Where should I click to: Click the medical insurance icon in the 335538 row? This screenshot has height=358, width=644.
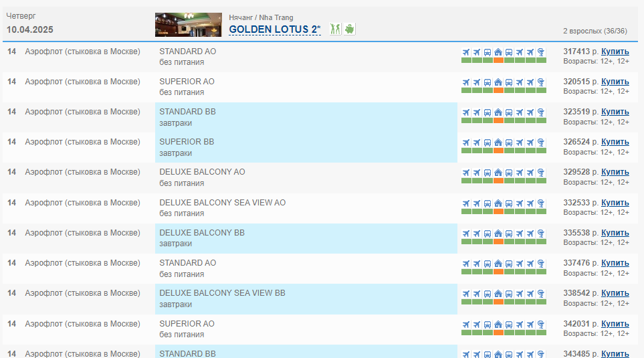(541, 234)
